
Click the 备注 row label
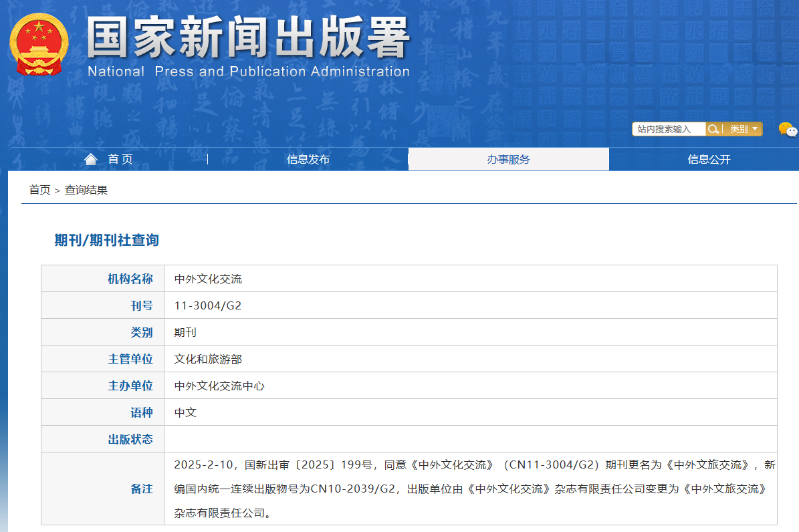pos(142,489)
